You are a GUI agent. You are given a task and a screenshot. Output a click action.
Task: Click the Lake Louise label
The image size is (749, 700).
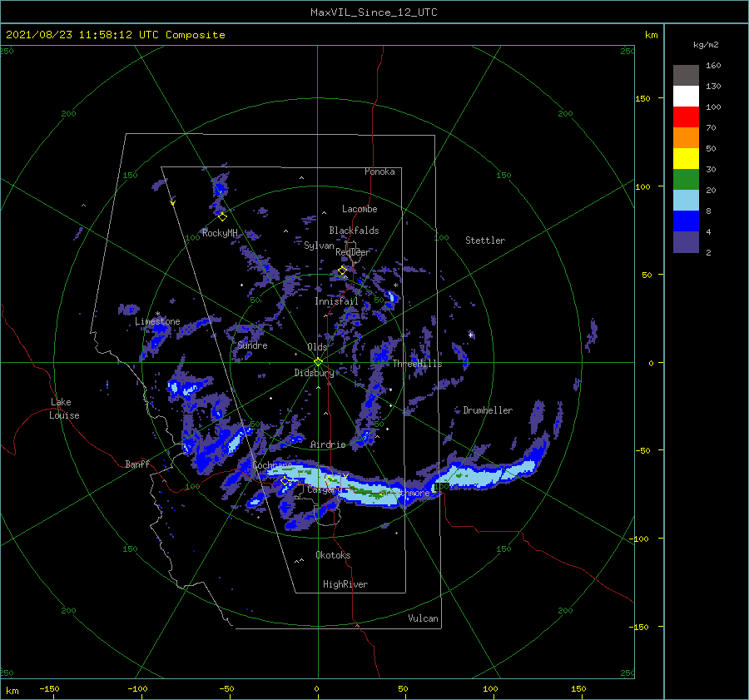[64, 409]
